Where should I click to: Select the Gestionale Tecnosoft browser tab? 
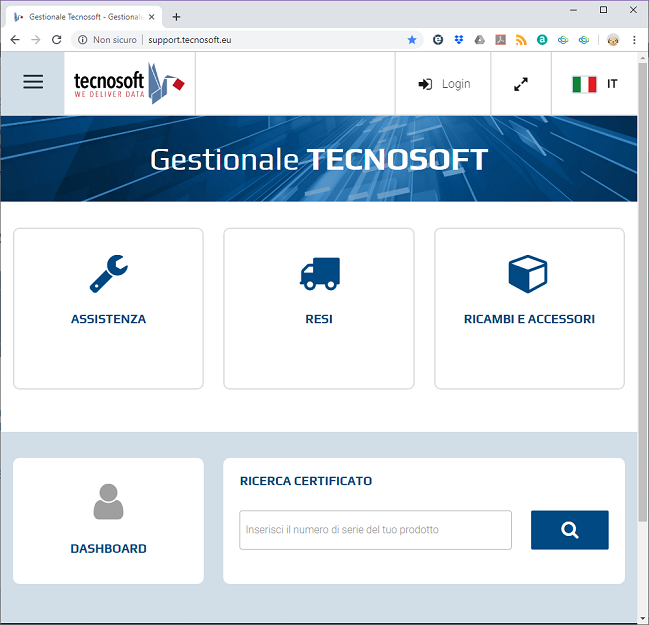point(84,17)
